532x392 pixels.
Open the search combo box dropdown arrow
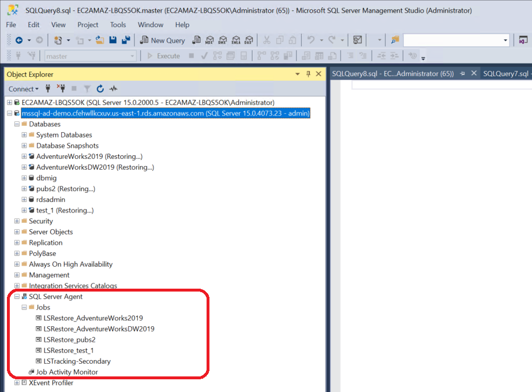pos(505,40)
